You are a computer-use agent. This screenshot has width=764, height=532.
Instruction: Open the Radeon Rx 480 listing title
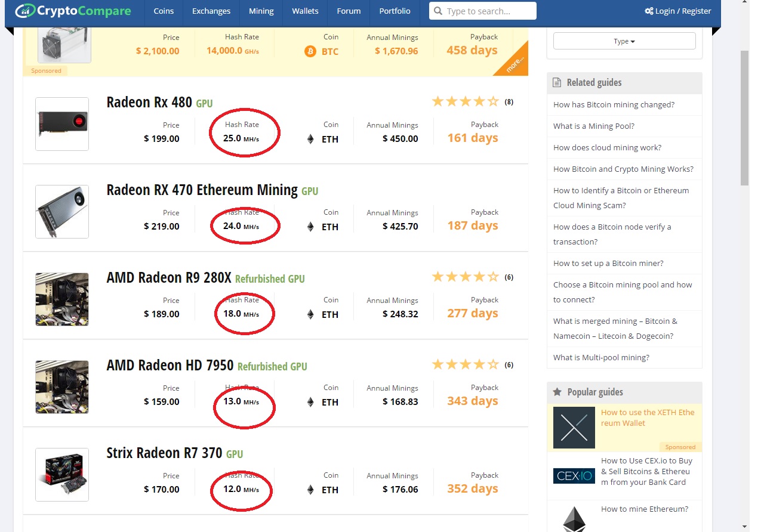149,102
